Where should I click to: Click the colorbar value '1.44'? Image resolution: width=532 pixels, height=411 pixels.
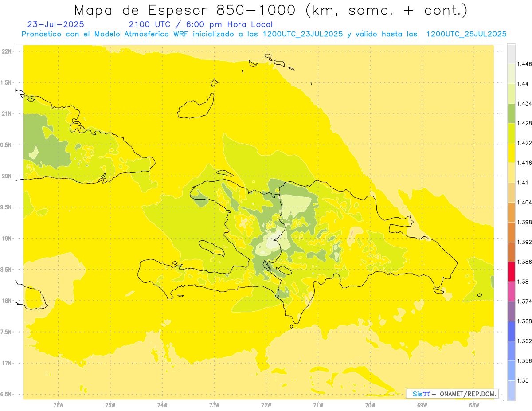(x=523, y=84)
